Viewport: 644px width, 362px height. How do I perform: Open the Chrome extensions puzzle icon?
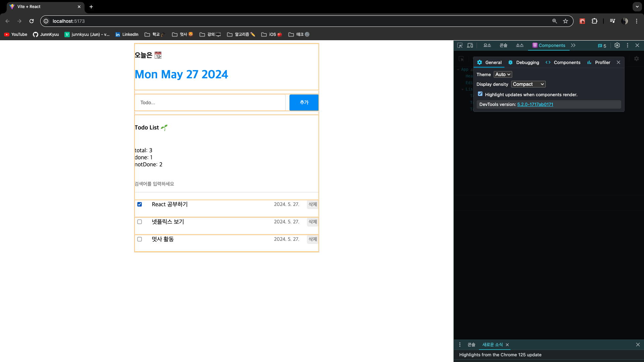tap(594, 21)
